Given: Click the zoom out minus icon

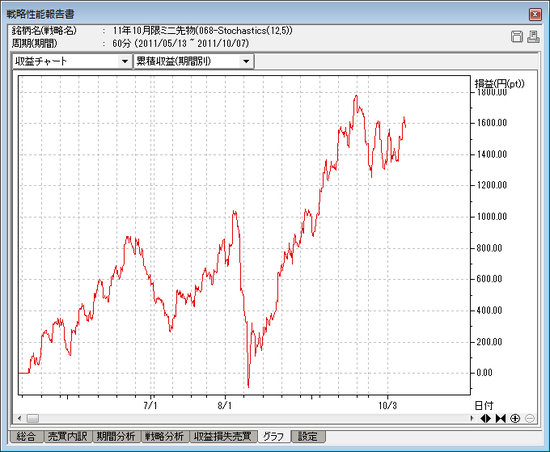Looking at the screenshot, I should 530,418.
